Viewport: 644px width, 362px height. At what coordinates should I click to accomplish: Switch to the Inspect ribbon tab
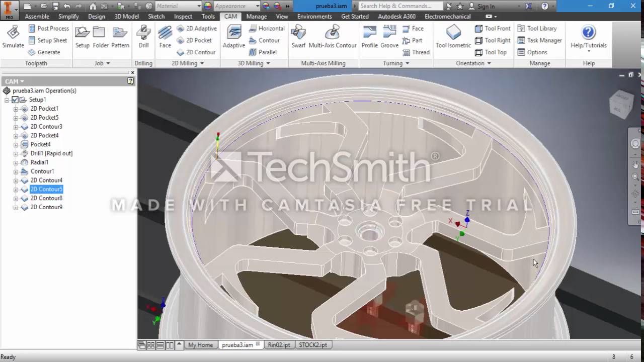[183, 17]
